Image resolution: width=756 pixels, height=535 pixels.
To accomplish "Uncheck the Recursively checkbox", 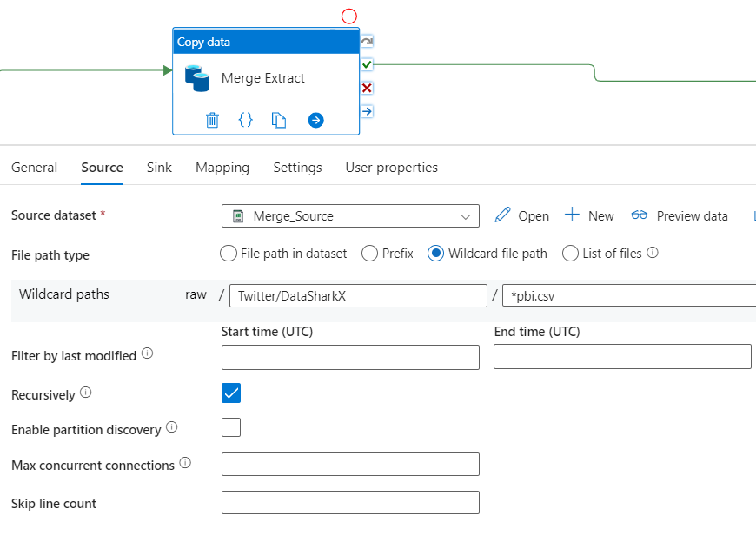I will coord(231,393).
